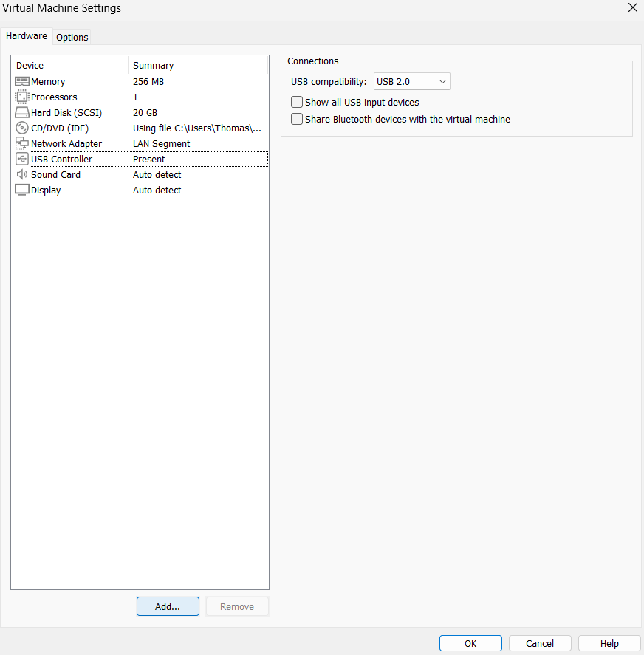Click the Present summary value
Viewport: 644px width, 655px height.
pos(148,159)
